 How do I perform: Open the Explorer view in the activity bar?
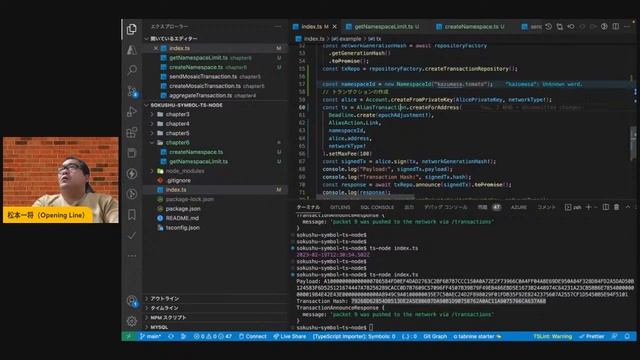131,29
